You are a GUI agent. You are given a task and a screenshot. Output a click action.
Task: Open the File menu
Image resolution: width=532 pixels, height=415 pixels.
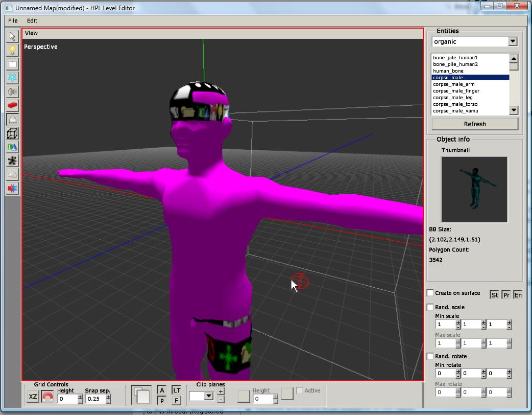[13, 21]
